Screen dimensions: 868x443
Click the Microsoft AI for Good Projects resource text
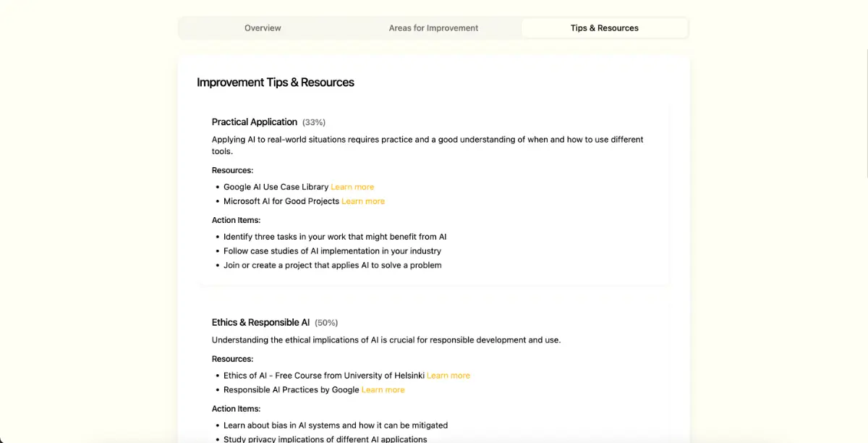click(281, 201)
